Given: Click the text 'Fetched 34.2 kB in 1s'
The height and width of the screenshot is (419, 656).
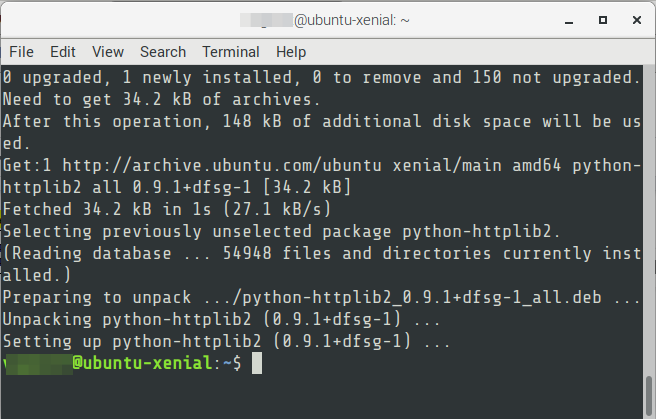Looking at the screenshot, I should (107, 209).
